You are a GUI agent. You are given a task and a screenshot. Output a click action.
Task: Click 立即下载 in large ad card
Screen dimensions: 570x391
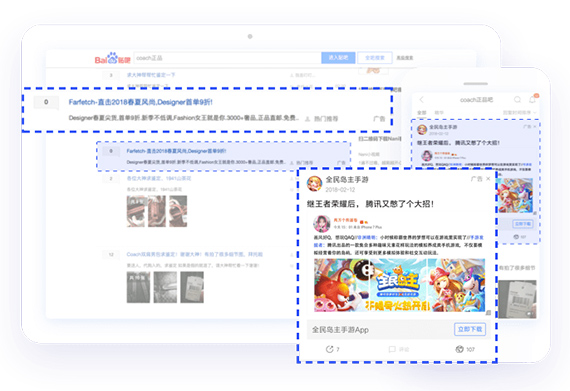pyautogui.click(x=470, y=329)
